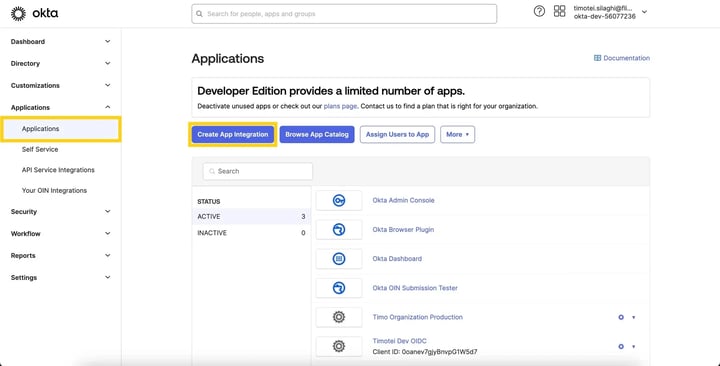Open settings gear for Timo Organization Production row

621,317
